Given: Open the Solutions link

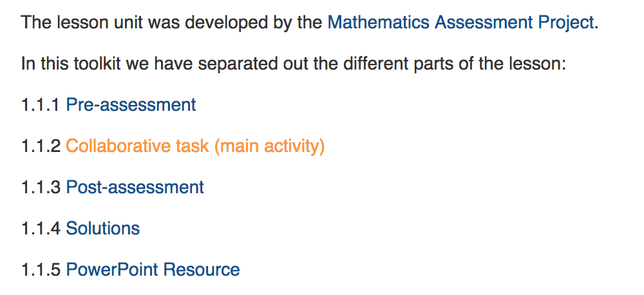Looking at the screenshot, I should tap(102, 229).
